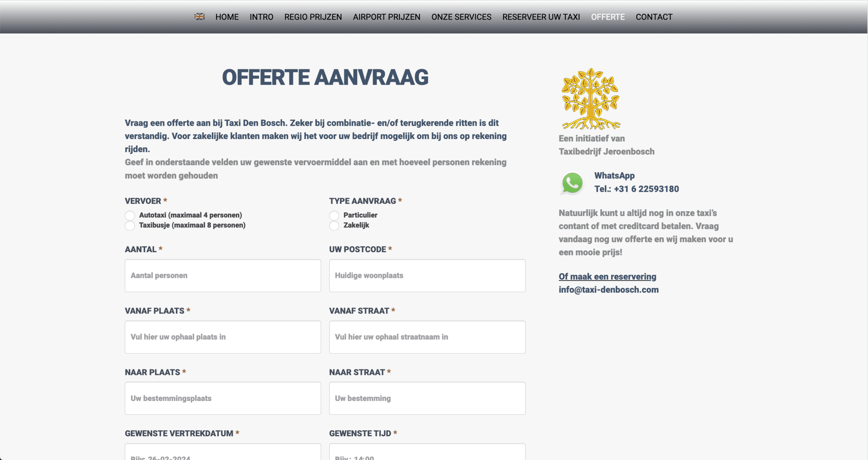Click the gewenste vertrekdatum field
868x460 pixels.
click(223, 452)
